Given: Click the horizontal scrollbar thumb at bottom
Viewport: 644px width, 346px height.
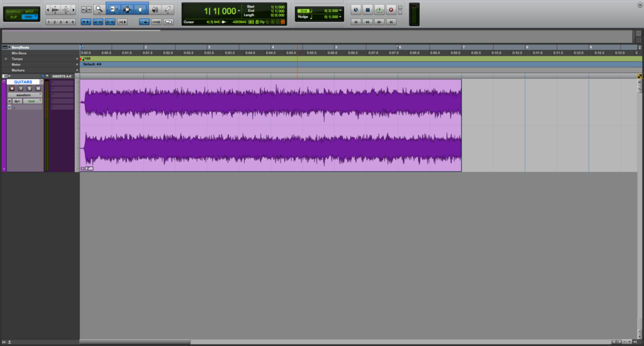Looking at the screenshot, I should (135, 342).
